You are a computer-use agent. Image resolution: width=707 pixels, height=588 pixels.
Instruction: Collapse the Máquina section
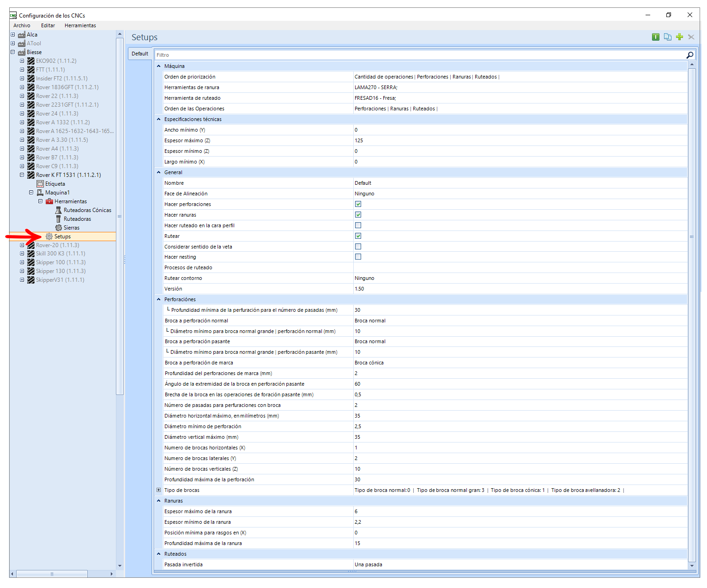pos(159,66)
